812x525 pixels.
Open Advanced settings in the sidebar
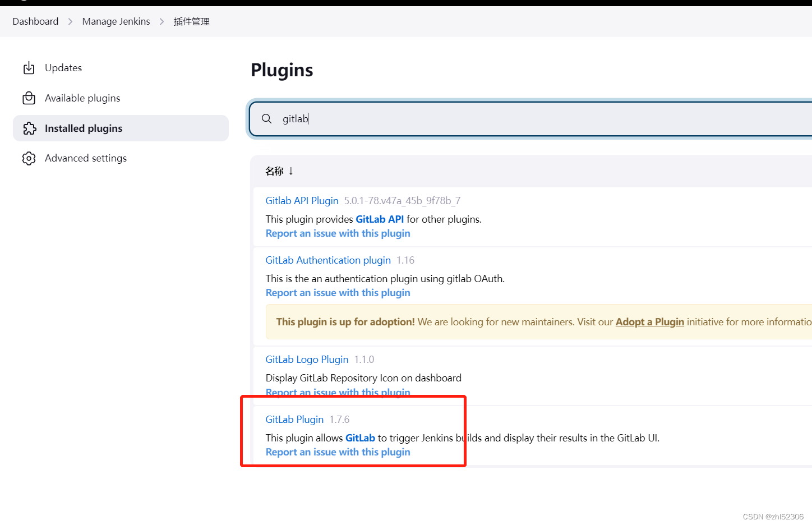pos(121,158)
